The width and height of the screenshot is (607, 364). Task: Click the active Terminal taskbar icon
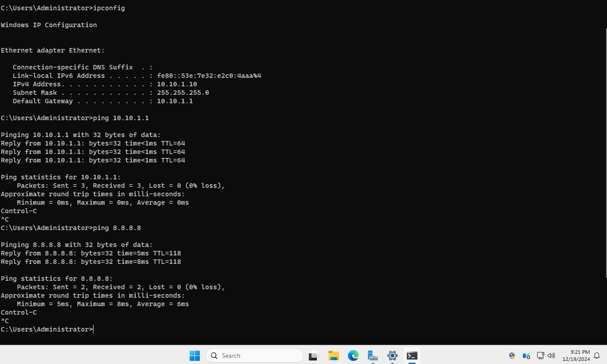pos(412,356)
